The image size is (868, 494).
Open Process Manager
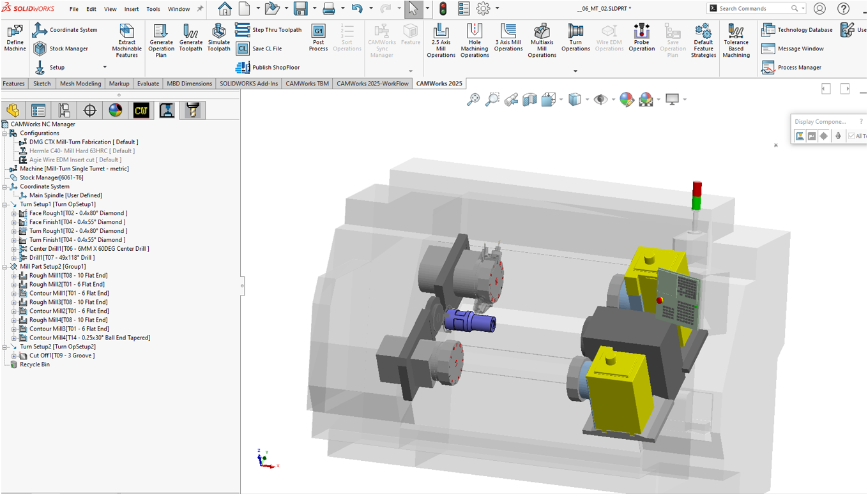[x=791, y=67]
